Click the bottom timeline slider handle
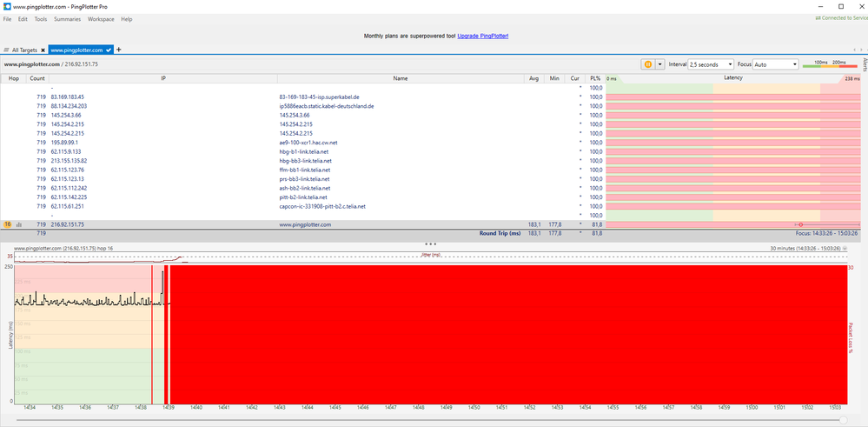 pyautogui.click(x=843, y=420)
